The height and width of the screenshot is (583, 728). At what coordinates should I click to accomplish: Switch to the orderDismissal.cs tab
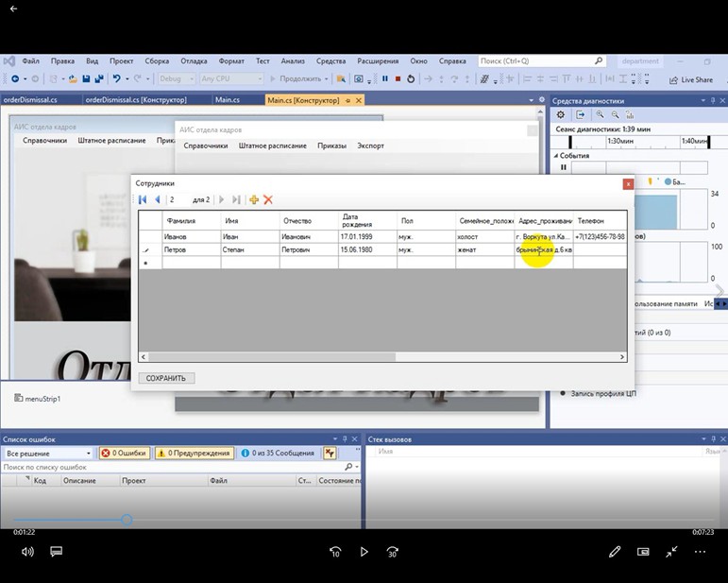point(30,100)
